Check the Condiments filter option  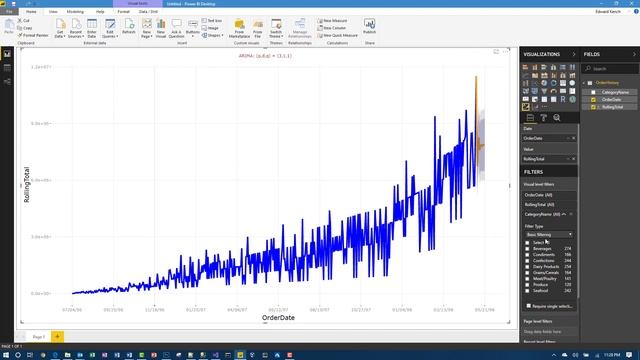[x=527, y=255]
